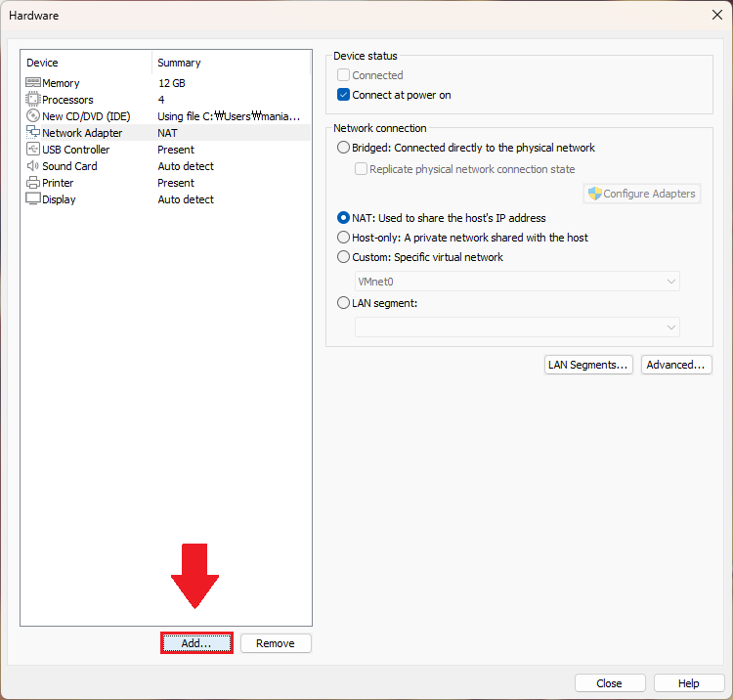The image size is (733, 700).
Task: Select Host-only private network option
Action: (x=344, y=238)
